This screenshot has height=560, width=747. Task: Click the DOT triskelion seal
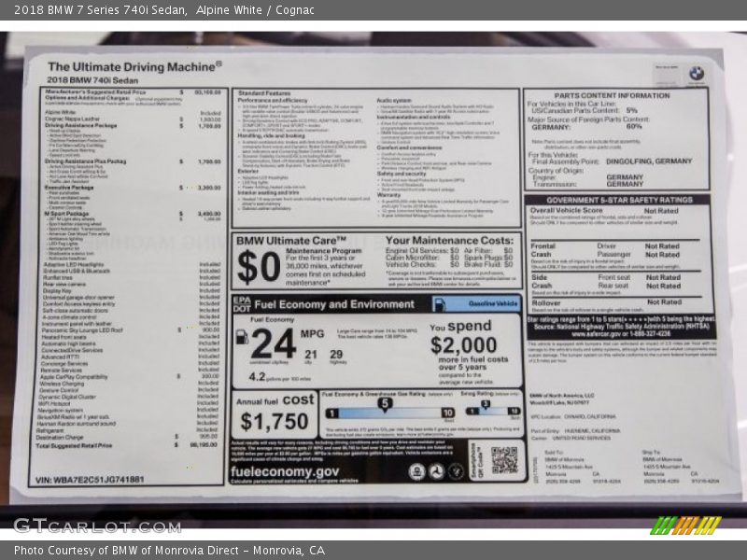436,471
